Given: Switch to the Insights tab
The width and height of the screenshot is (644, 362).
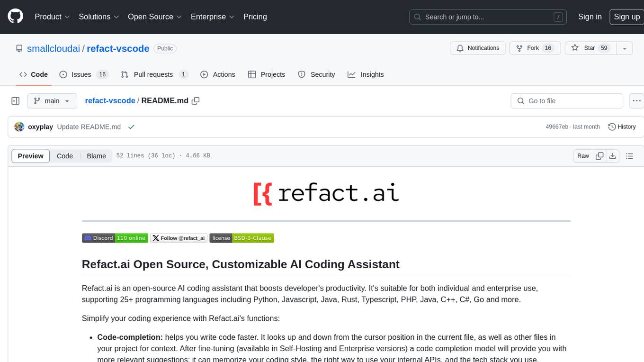Looking at the screenshot, I should point(366,74).
